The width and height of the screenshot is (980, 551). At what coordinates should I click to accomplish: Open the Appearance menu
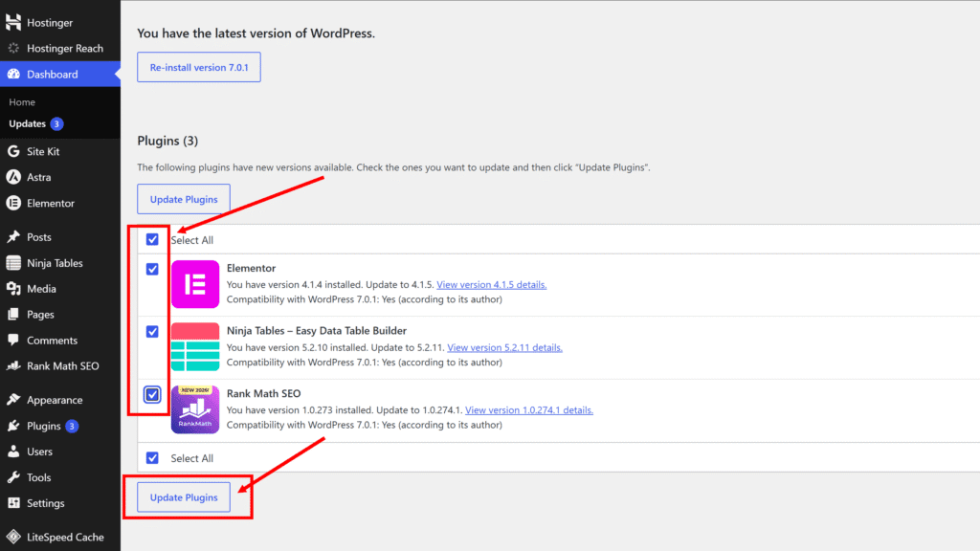(60, 400)
